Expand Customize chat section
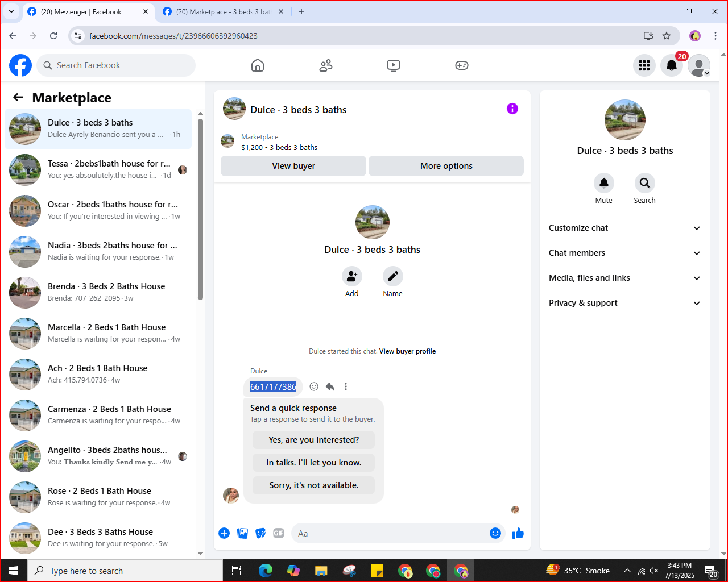 tap(624, 228)
